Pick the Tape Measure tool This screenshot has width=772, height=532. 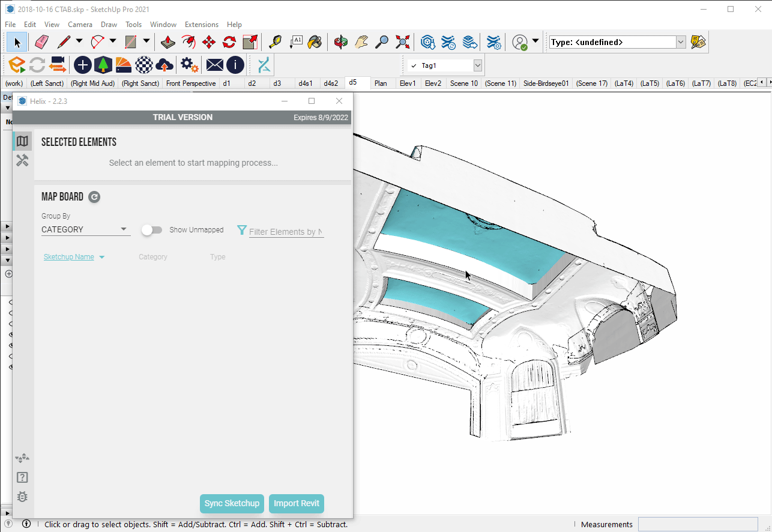tap(275, 42)
